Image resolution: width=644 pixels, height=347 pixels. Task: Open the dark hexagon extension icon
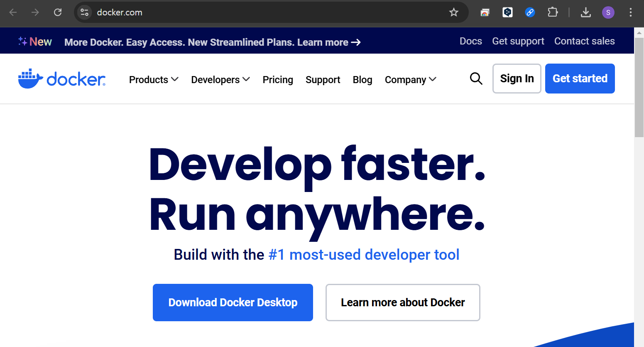pos(507,12)
